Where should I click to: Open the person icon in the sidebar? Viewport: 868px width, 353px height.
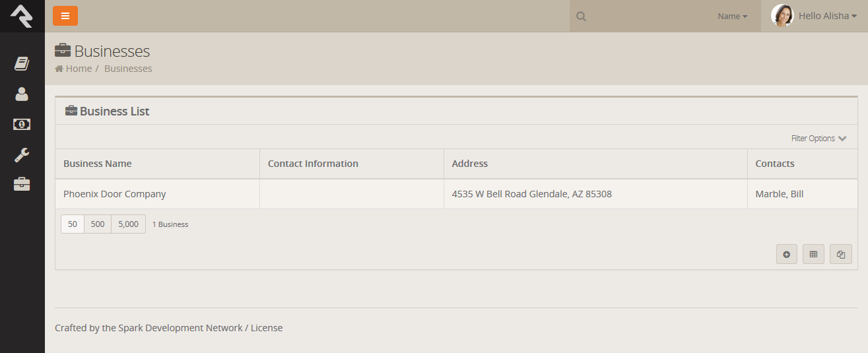[x=22, y=94]
